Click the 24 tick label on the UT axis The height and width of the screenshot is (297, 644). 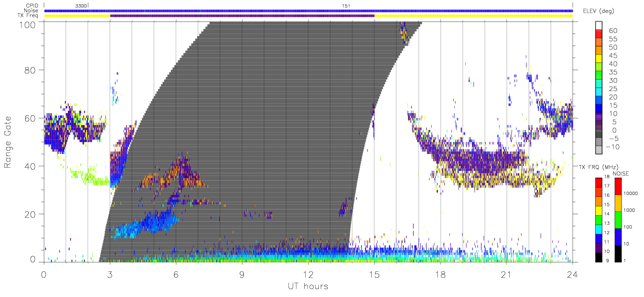[572, 274]
